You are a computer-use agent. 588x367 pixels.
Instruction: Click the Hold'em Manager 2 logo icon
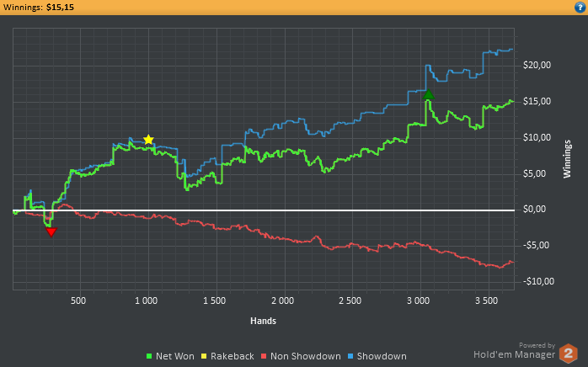[568, 354]
